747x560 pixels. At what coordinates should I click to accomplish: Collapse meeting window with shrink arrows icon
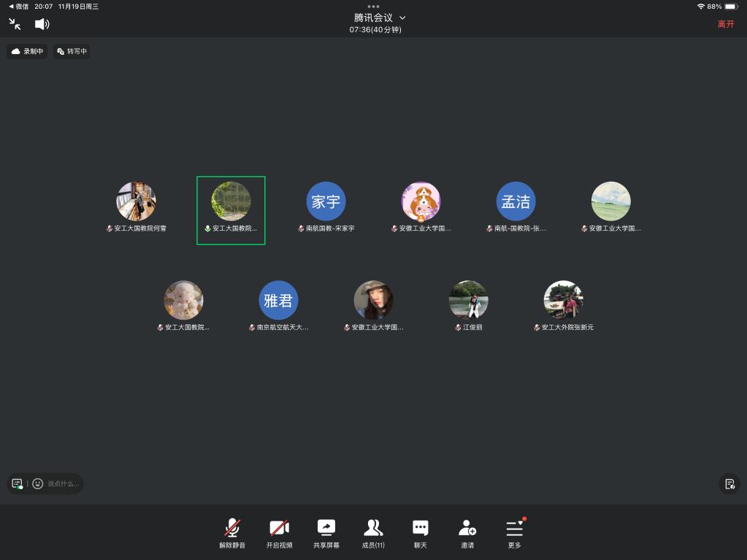click(15, 24)
